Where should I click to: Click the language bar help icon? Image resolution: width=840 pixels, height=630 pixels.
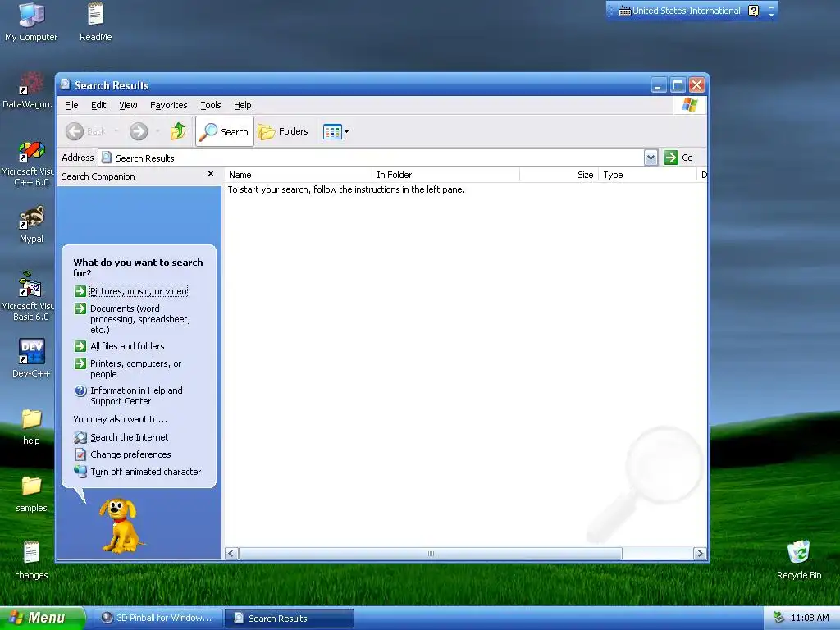[x=753, y=11]
